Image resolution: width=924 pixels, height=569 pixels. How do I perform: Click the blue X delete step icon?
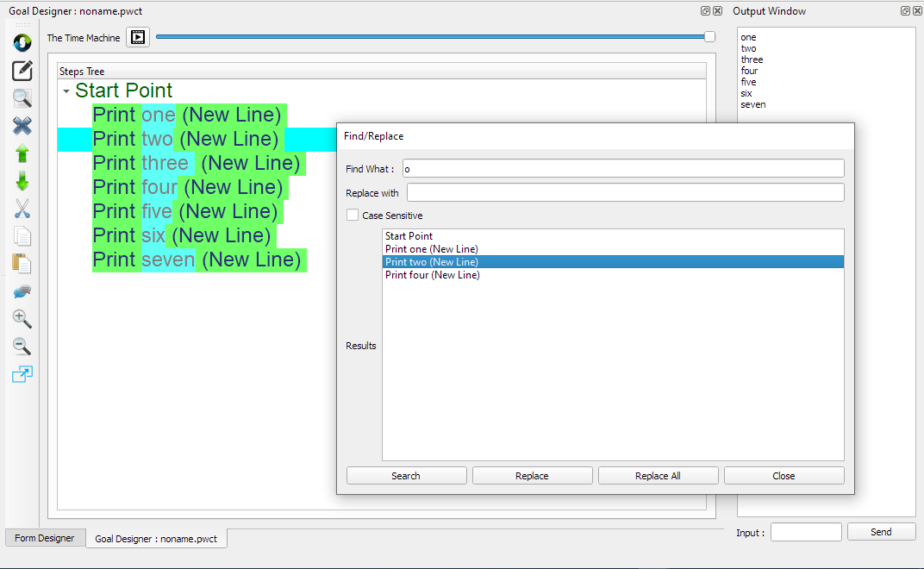[22, 126]
